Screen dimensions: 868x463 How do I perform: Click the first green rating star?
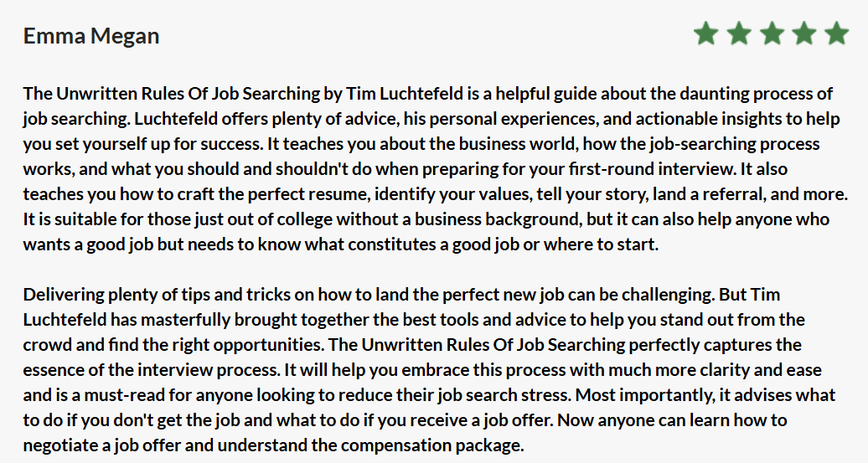(706, 34)
